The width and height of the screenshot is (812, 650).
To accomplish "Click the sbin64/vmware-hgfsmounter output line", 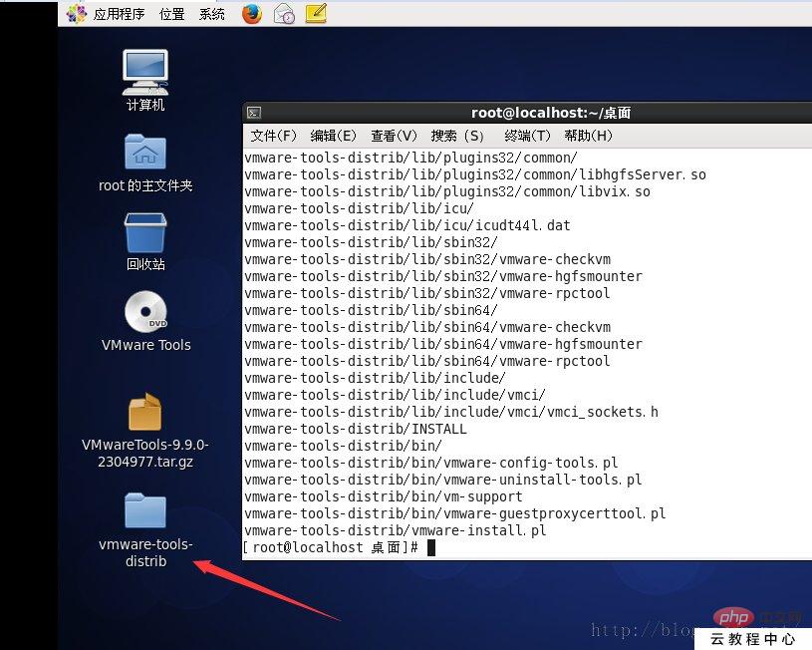I will [x=443, y=344].
